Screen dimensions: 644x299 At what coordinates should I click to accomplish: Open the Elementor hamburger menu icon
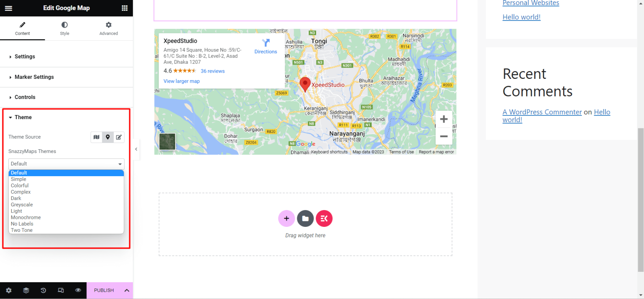tap(8, 8)
